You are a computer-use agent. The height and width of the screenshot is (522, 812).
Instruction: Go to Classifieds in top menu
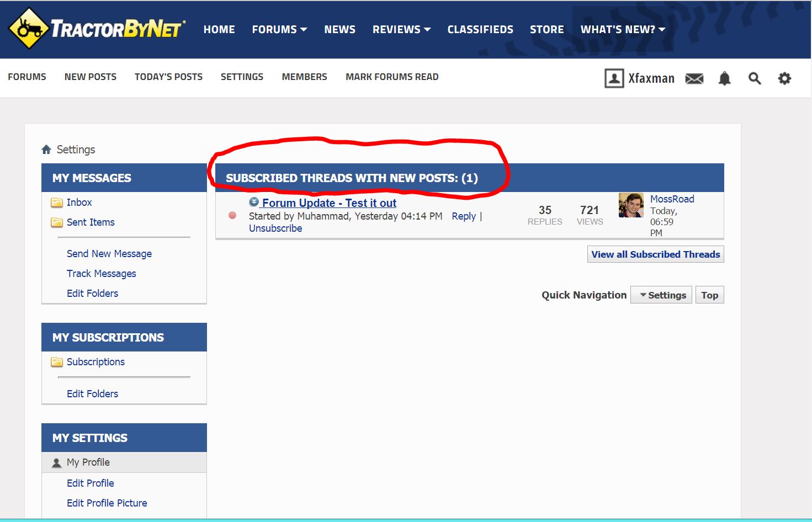[480, 29]
